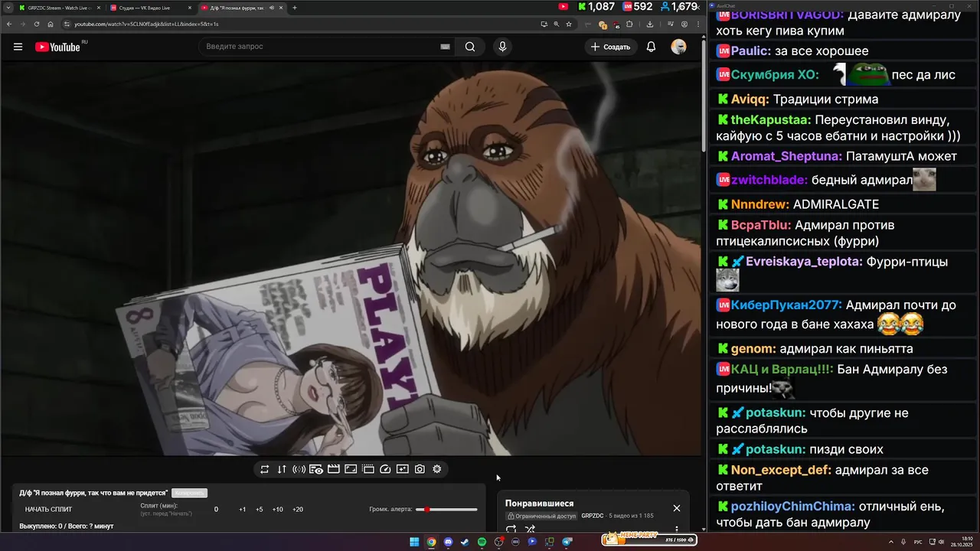Image resolution: width=980 pixels, height=551 pixels.
Task: Mute the playing YouTube tab audio icon
Action: (272, 8)
